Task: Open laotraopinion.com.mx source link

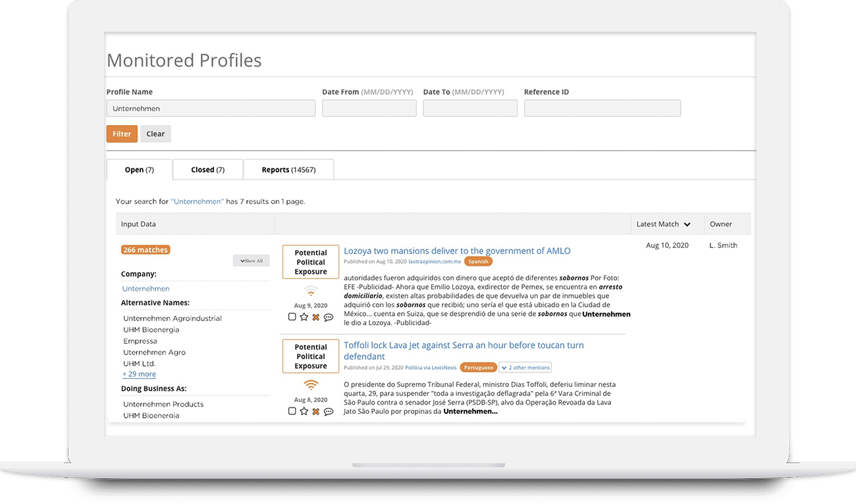Action: [x=435, y=262]
